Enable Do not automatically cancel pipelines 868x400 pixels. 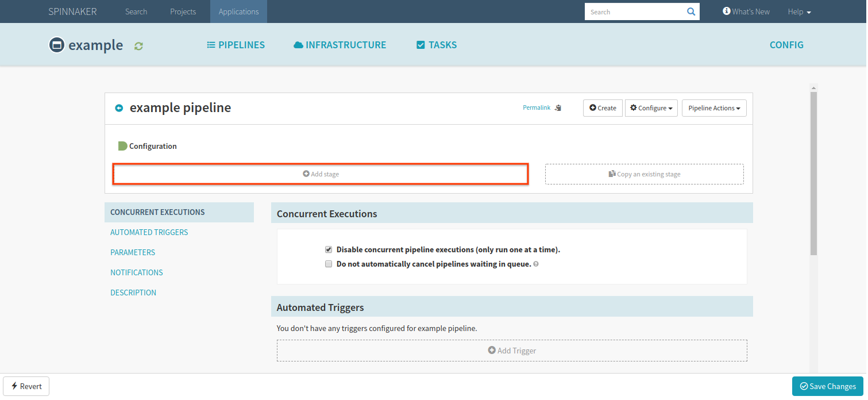point(329,264)
